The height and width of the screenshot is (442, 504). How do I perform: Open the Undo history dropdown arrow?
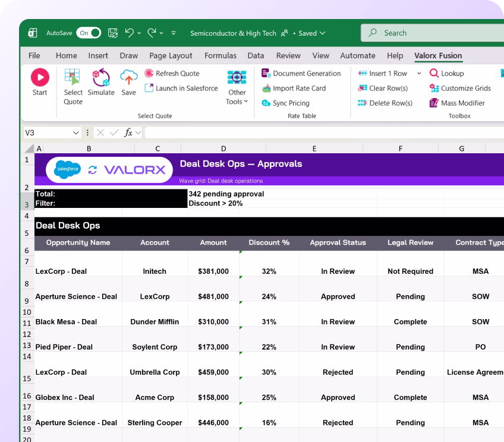click(139, 33)
